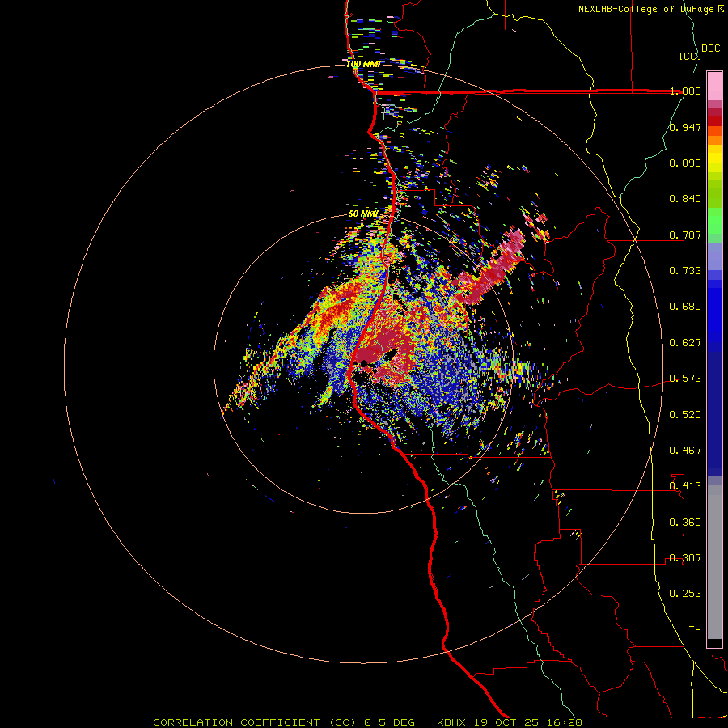
Task: Click the 0.5 DEG elevation text
Action: click(x=389, y=722)
